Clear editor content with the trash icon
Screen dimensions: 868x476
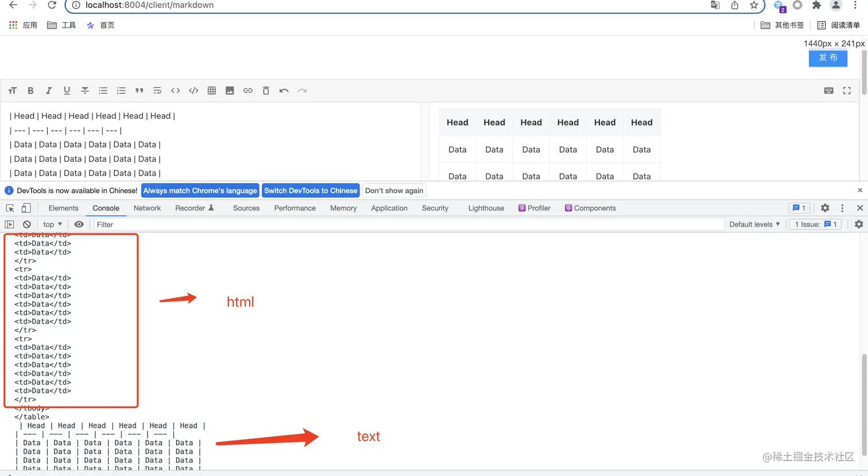point(266,91)
